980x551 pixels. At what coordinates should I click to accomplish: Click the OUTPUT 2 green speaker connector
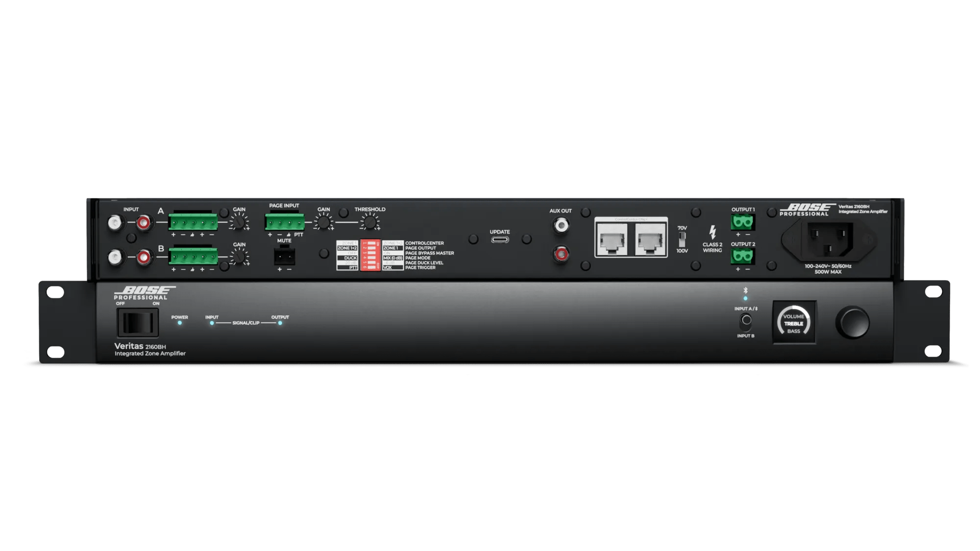[743, 256]
